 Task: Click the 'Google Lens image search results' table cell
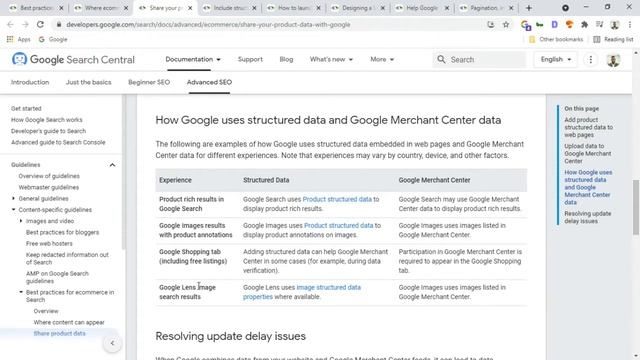pyautogui.click(x=196, y=292)
